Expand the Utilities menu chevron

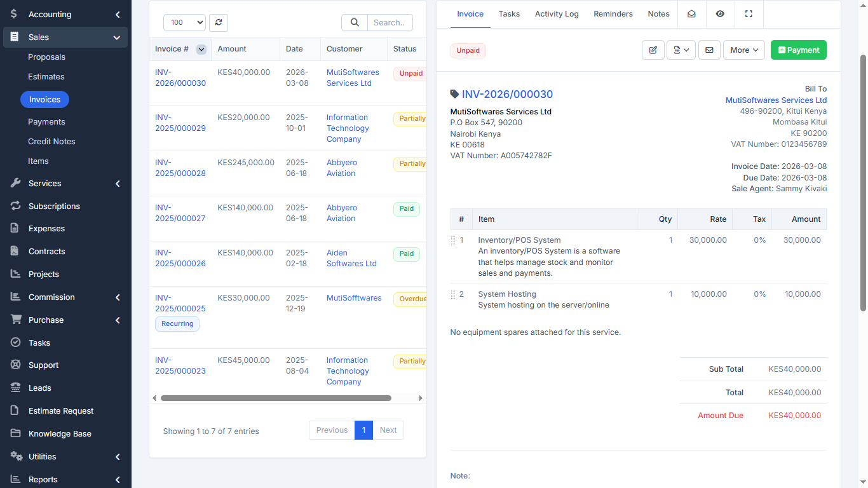click(118, 457)
